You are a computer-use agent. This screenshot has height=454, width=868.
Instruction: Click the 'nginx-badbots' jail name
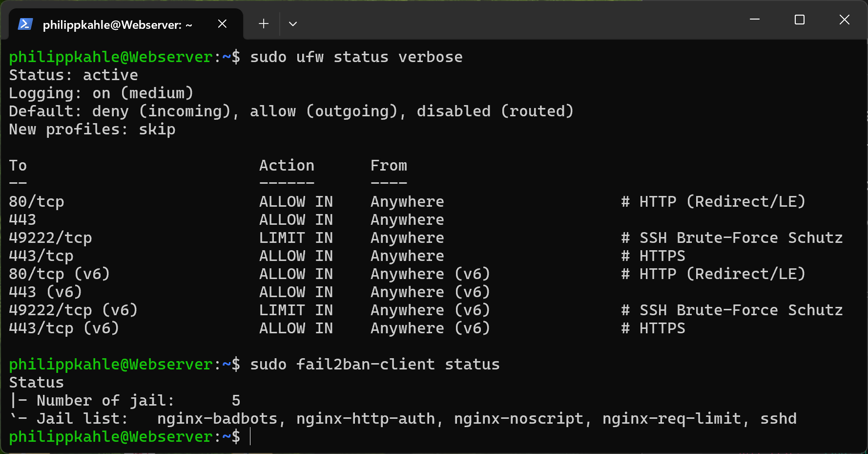tap(217, 419)
